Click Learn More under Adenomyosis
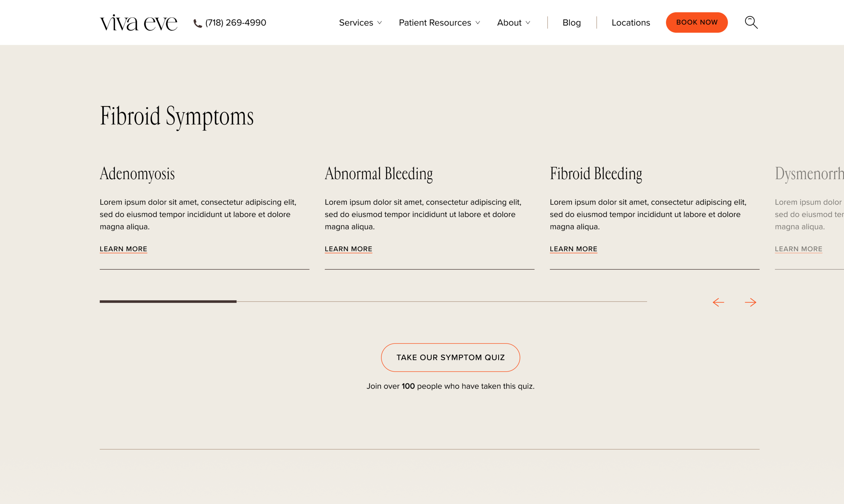 tap(123, 249)
